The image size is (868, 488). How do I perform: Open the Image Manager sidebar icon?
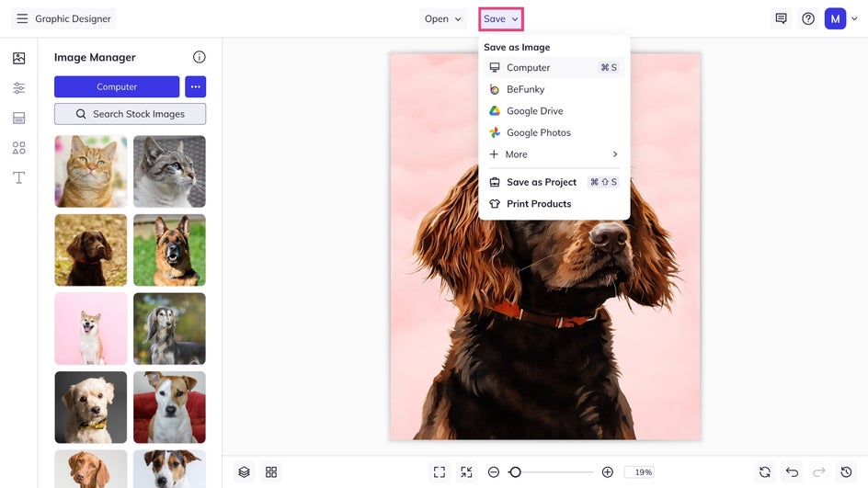(x=18, y=58)
